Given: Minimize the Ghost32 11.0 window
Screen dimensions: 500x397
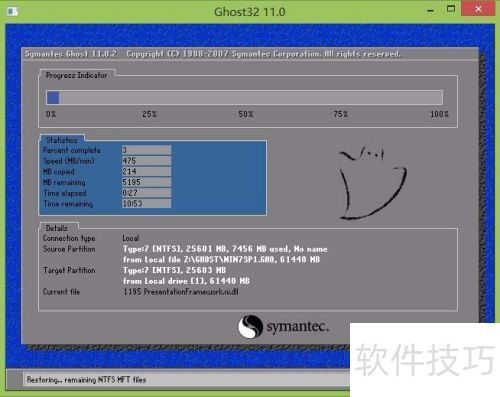Looking at the screenshot, I should coord(430,11).
